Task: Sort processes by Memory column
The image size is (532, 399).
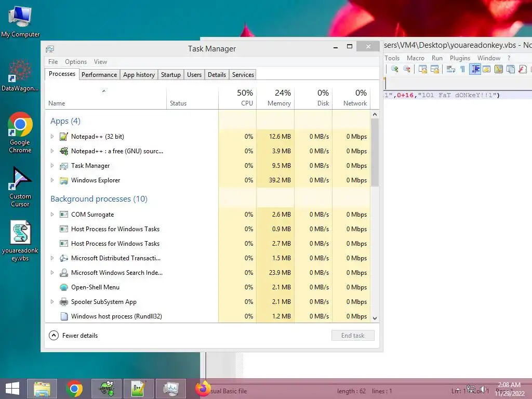Action: pos(275,98)
